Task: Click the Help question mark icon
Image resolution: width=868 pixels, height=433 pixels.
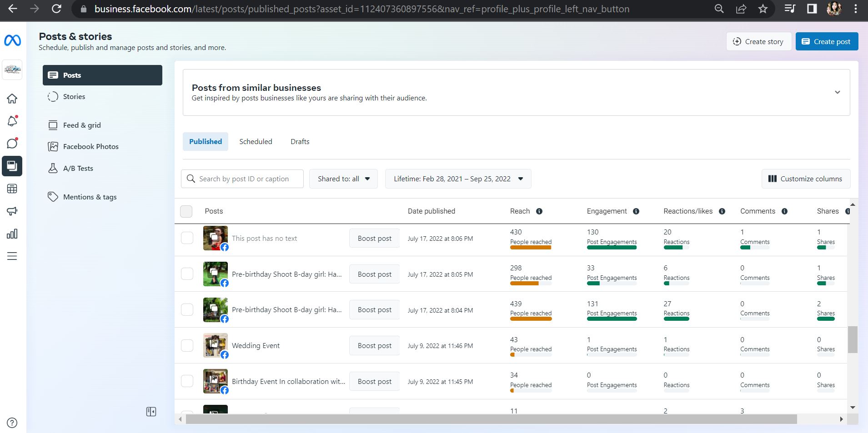Action: point(12,423)
